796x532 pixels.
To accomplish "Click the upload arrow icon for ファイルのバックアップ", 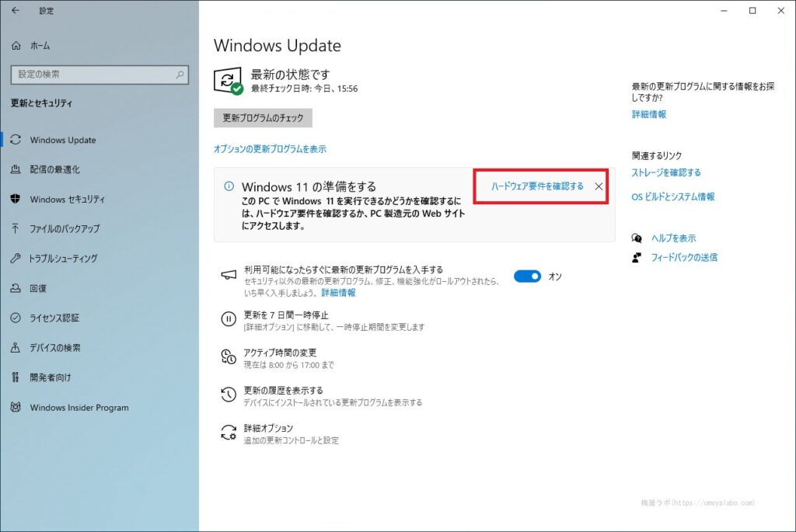I will pos(16,229).
